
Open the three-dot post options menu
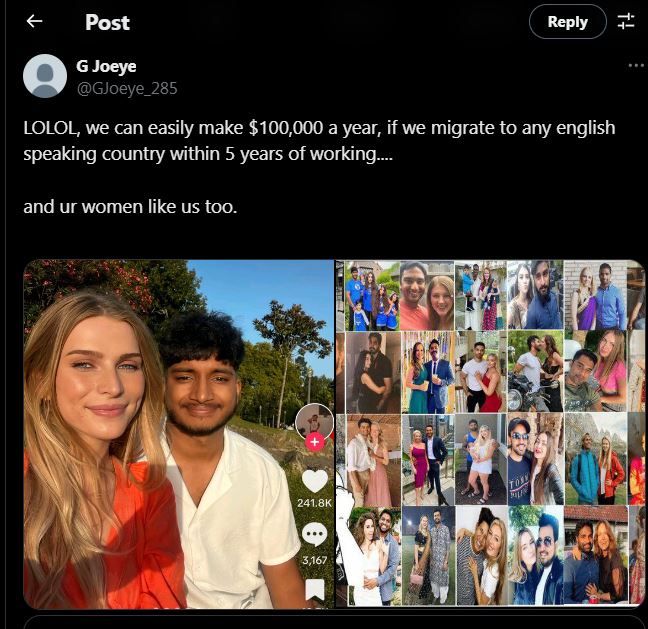coord(636,65)
